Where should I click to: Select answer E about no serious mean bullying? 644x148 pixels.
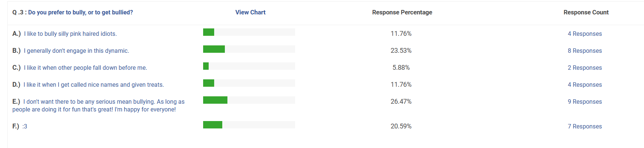click(x=98, y=105)
